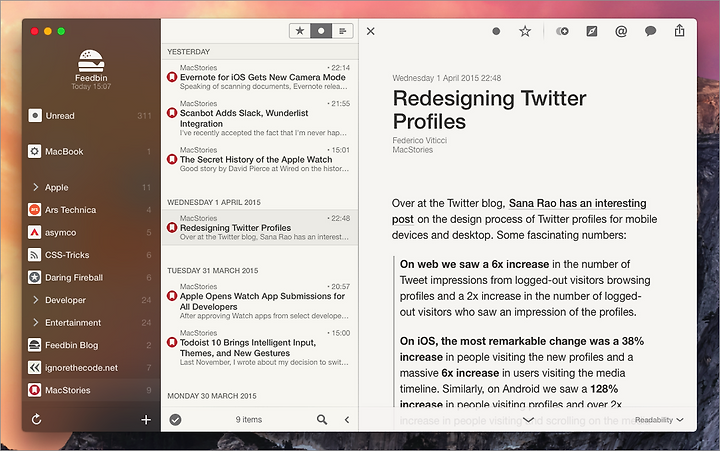
Task: Open Scanbot Adds Slack, Wunderlist Integration article
Action: click(260, 118)
